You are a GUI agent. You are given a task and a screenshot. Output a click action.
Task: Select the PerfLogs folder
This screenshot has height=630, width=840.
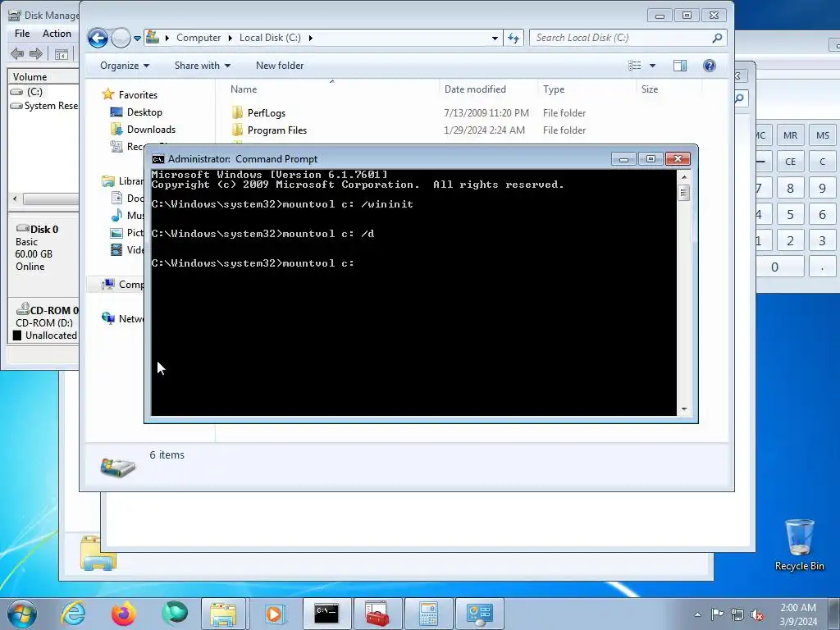coord(267,113)
